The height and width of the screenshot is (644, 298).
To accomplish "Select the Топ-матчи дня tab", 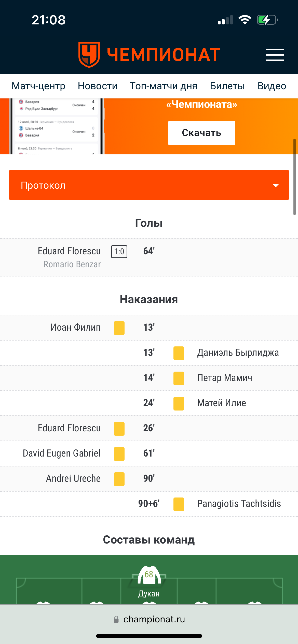I will 164,86.
